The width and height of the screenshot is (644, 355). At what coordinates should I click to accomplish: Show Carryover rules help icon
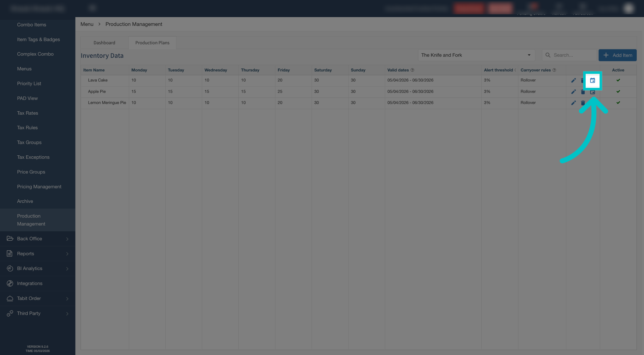point(554,70)
